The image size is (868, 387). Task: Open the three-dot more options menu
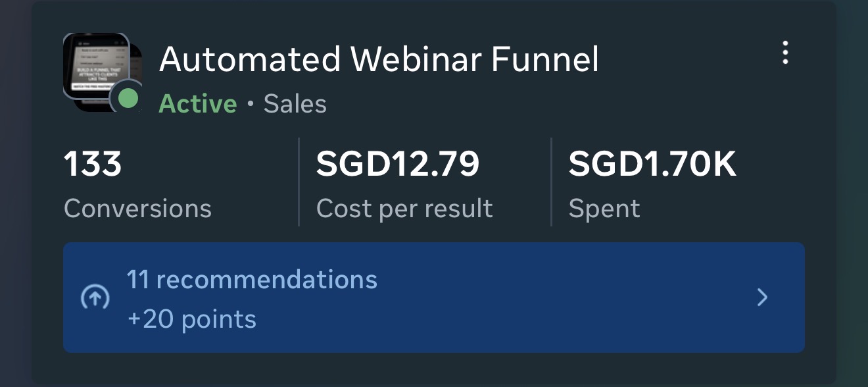pos(784,53)
